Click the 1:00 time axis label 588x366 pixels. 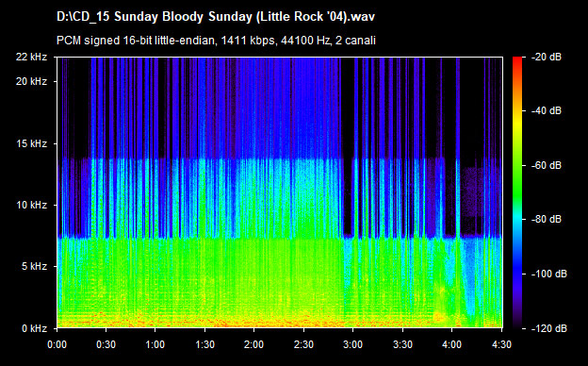[155, 344]
